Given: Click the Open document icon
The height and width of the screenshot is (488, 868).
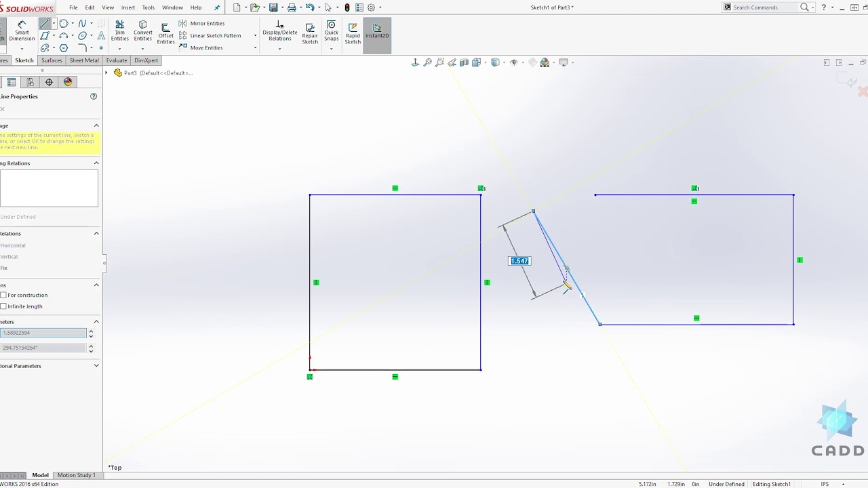Looking at the screenshot, I should pyautogui.click(x=254, y=7).
